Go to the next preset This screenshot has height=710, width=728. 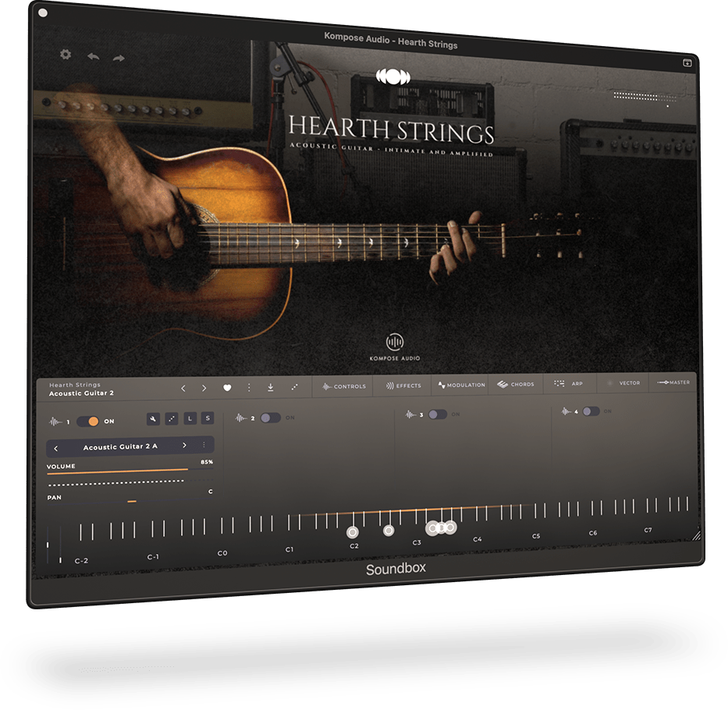204,388
